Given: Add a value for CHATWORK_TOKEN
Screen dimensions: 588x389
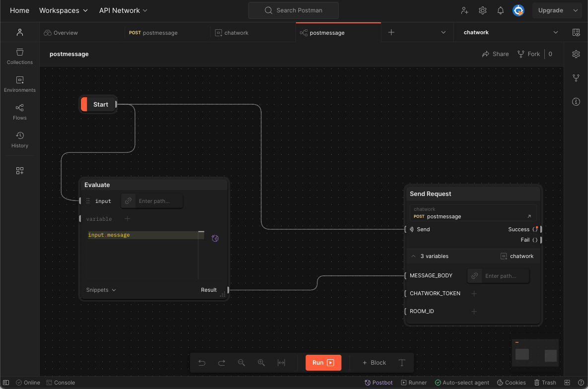Looking at the screenshot, I should (x=474, y=294).
